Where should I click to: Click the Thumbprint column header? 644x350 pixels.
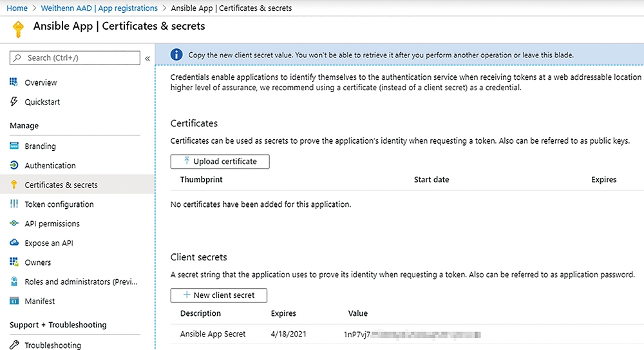pos(201,179)
